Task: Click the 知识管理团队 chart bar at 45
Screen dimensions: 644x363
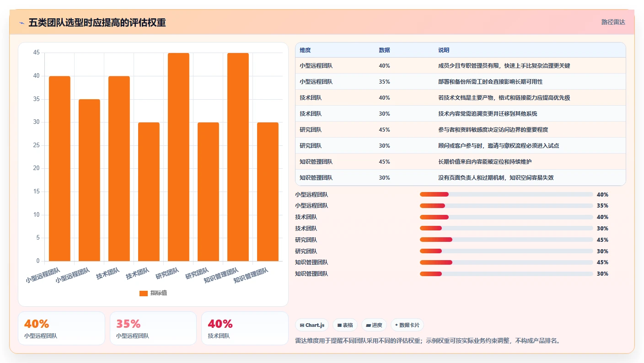Action: click(238, 157)
